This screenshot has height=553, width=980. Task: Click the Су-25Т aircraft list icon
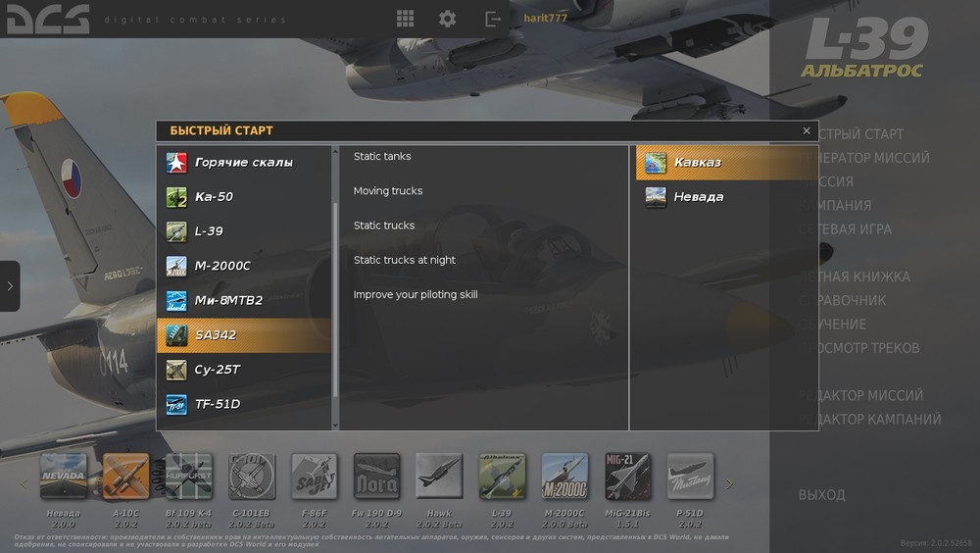tap(176, 370)
